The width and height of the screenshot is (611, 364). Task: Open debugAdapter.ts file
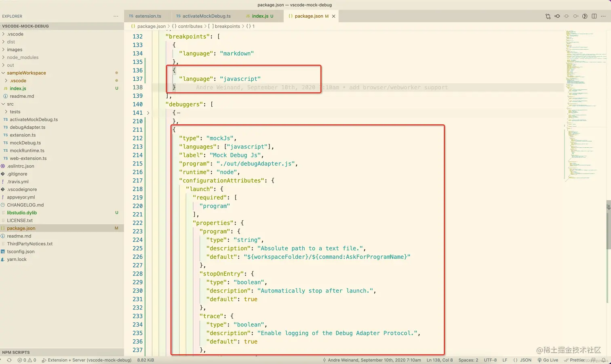pyautogui.click(x=62, y=127)
